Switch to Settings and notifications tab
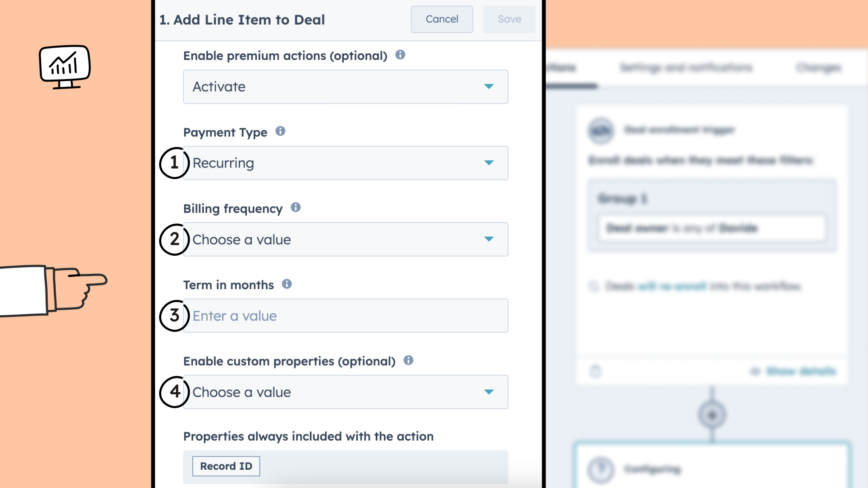 [x=686, y=68]
